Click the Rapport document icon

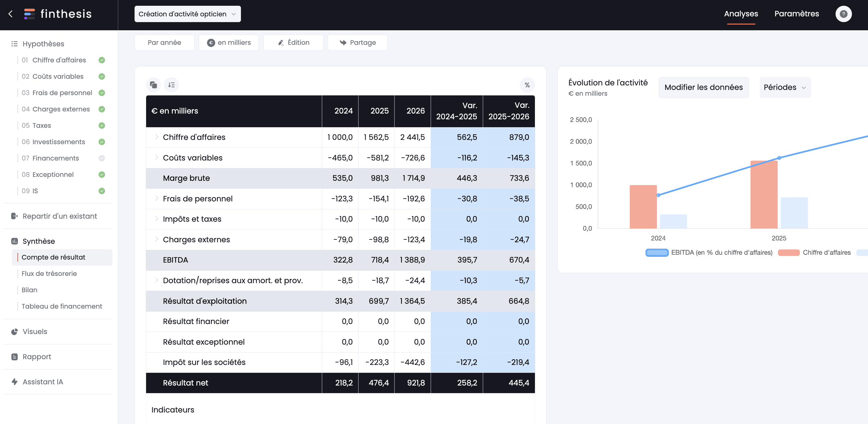click(15, 357)
